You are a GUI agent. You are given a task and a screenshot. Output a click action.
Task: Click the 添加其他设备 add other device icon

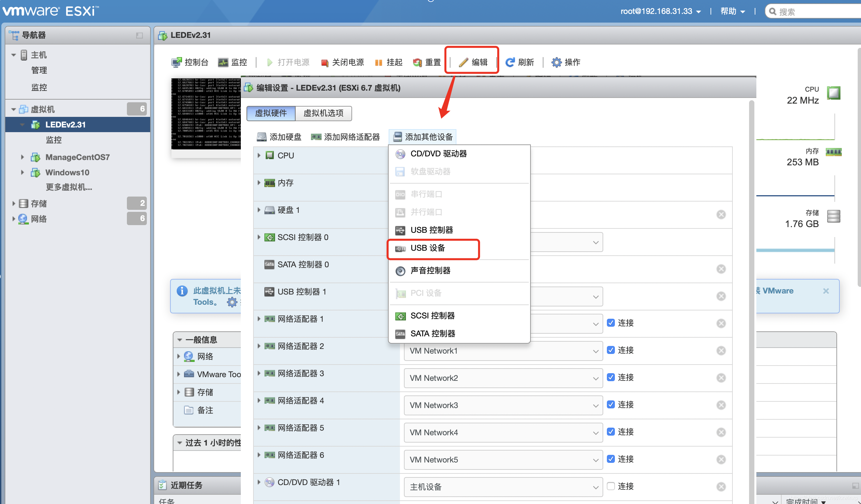[397, 137]
